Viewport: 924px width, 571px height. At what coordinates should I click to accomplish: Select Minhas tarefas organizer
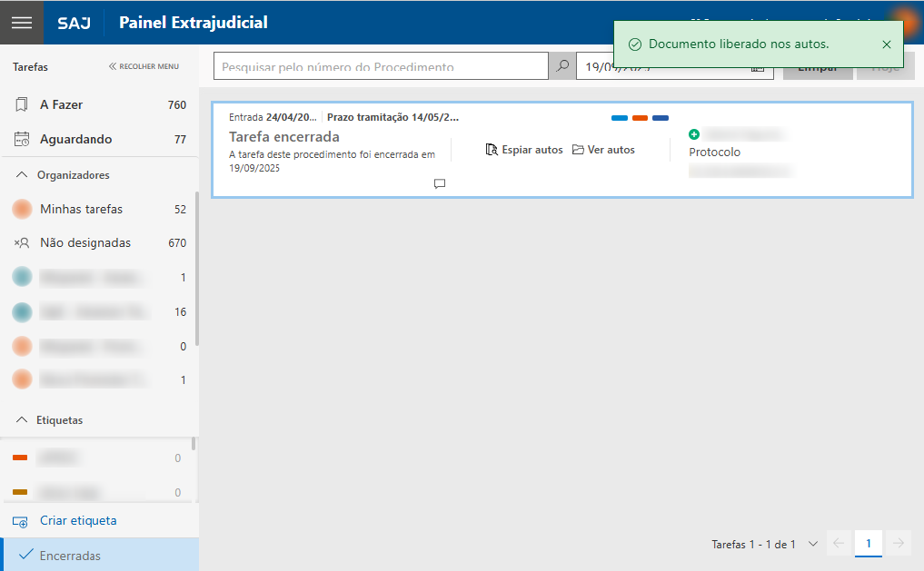pyautogui.click(x=100, y=209)
